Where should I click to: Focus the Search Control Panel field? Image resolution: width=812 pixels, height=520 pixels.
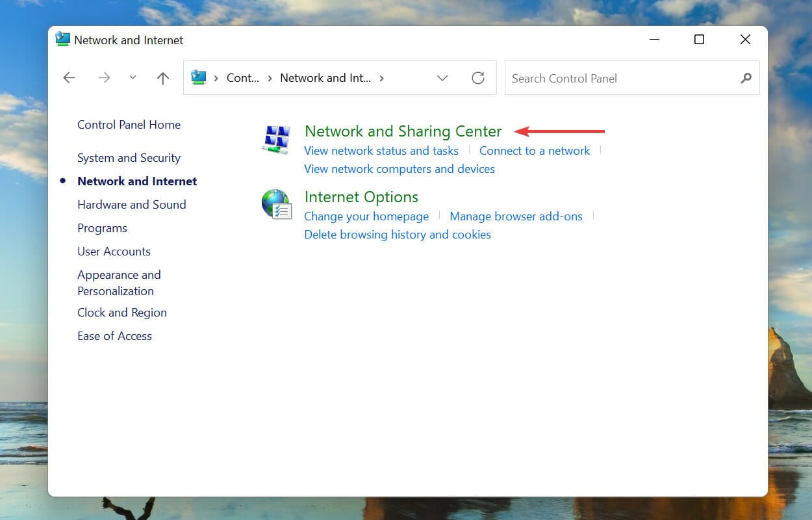pyautogui.click(x=620, y=78)
